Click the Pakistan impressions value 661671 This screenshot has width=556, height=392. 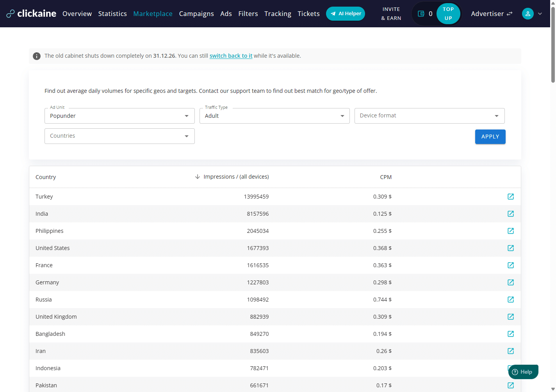coord(259,385)
